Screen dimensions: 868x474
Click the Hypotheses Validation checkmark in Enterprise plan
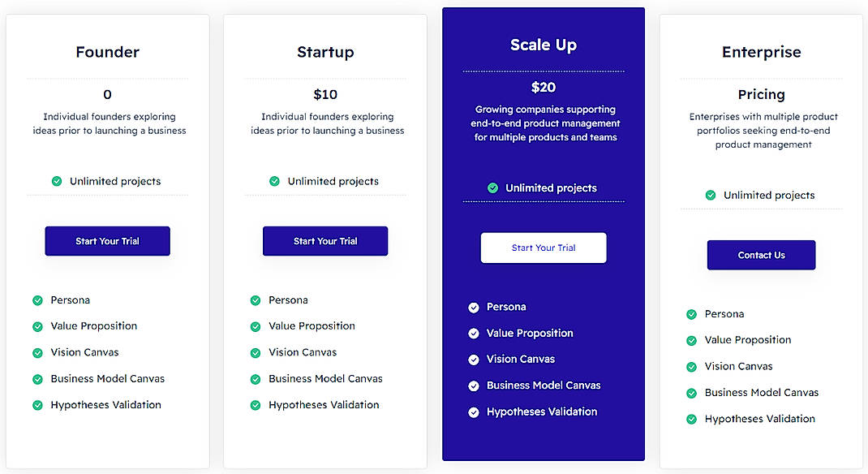691,419
